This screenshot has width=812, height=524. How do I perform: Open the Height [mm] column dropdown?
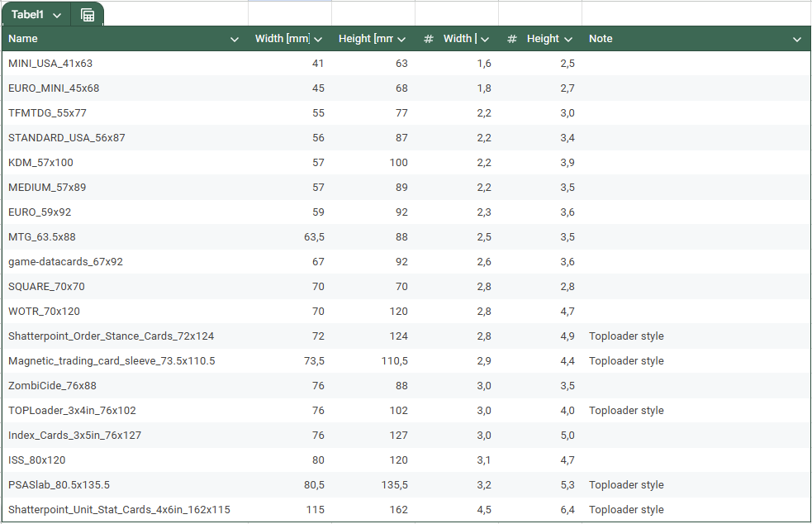[x=401, y=40]
